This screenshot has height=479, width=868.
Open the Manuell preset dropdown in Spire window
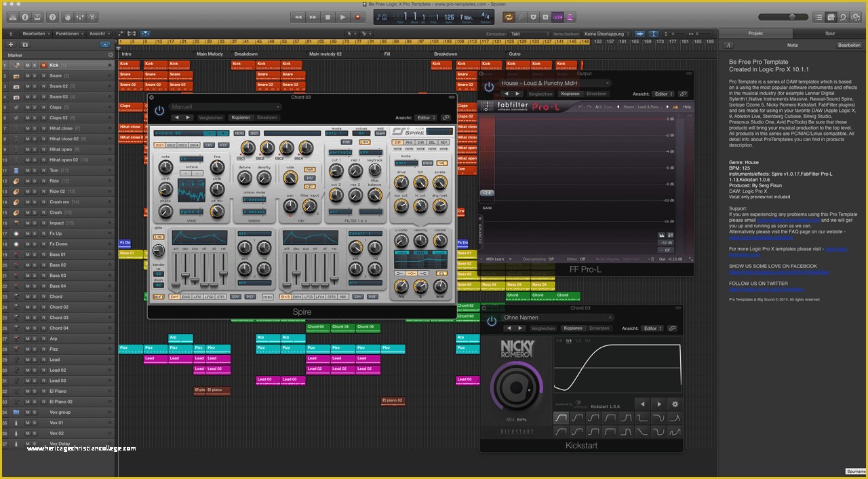tap(225, 107)
